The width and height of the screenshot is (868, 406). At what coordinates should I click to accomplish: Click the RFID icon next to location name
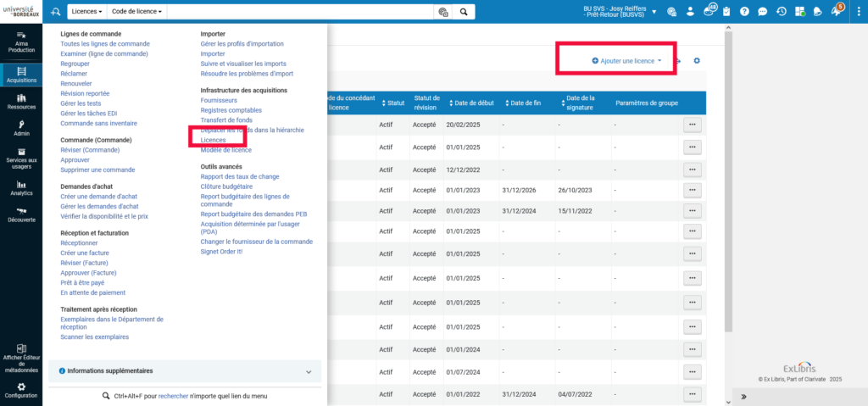671,11
